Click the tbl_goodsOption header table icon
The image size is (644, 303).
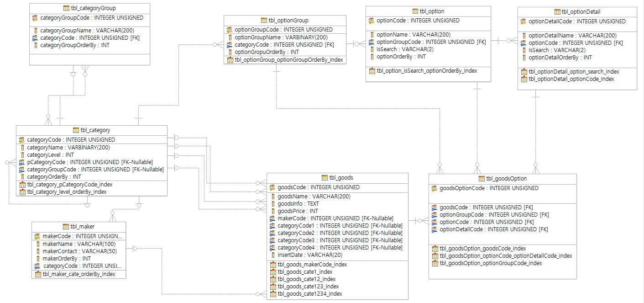coord(482,179)
